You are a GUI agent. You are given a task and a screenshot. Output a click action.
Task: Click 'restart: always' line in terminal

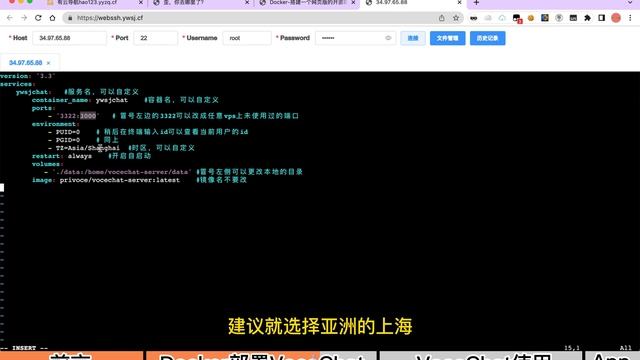[x=62, y=156]
